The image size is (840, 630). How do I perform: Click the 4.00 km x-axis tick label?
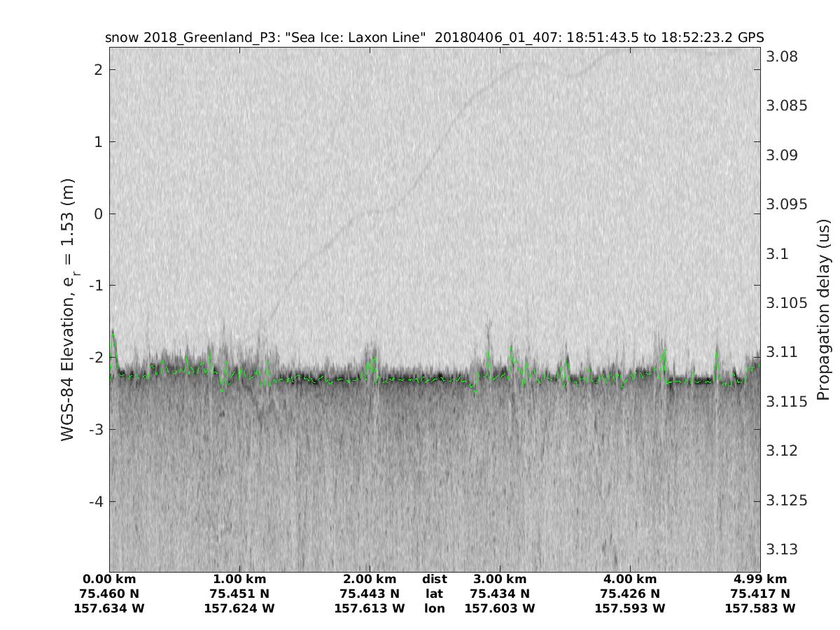click(x=630, y=579)
